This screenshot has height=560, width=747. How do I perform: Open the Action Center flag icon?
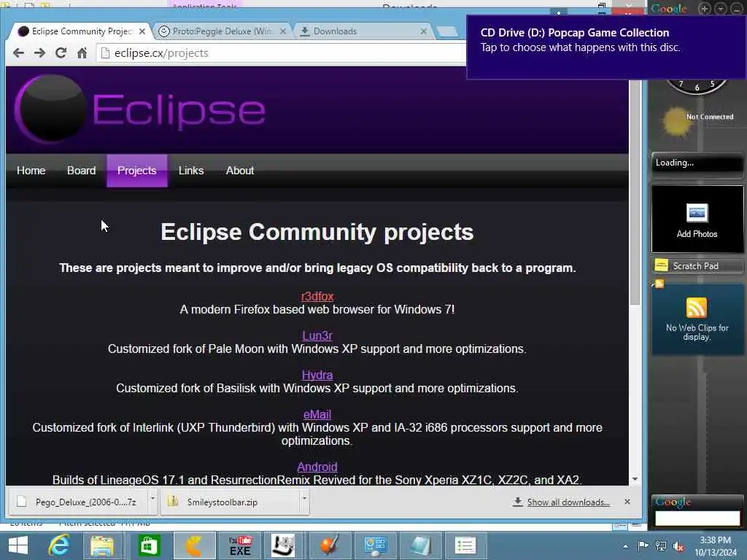tap(643, 545)
